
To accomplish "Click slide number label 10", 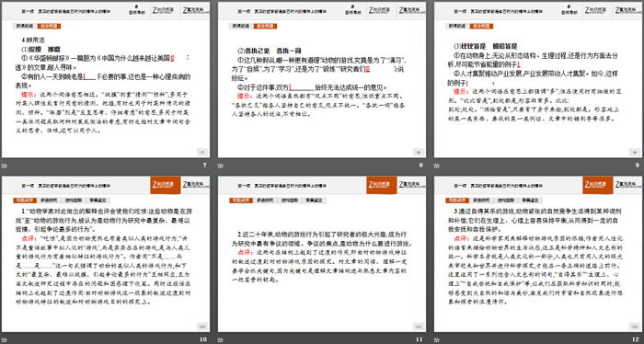I will pos(203,339).
